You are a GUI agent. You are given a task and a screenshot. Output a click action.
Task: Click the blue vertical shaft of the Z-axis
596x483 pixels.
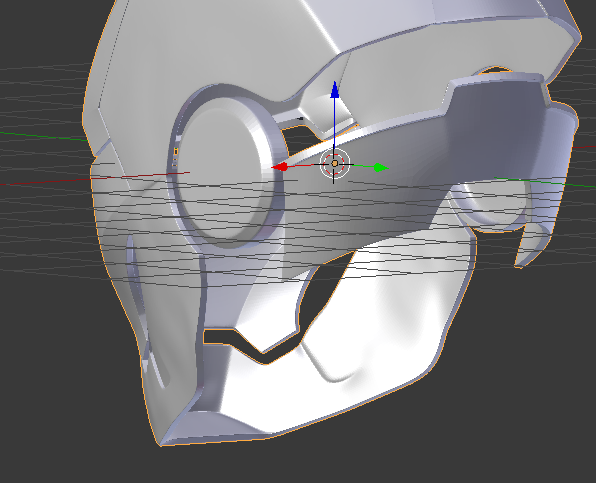[x=334, y=124]
